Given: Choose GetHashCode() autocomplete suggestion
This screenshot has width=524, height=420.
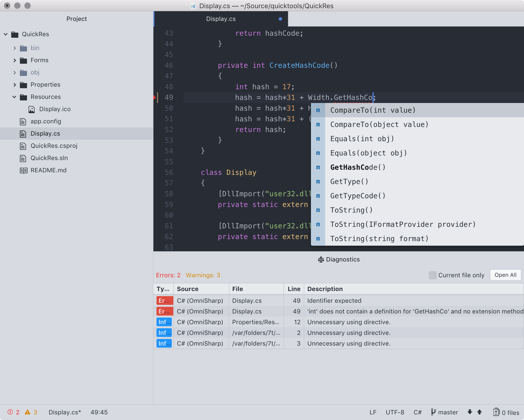Looking at the screenshot, I should pyautogui.click(x=417, y=167).
